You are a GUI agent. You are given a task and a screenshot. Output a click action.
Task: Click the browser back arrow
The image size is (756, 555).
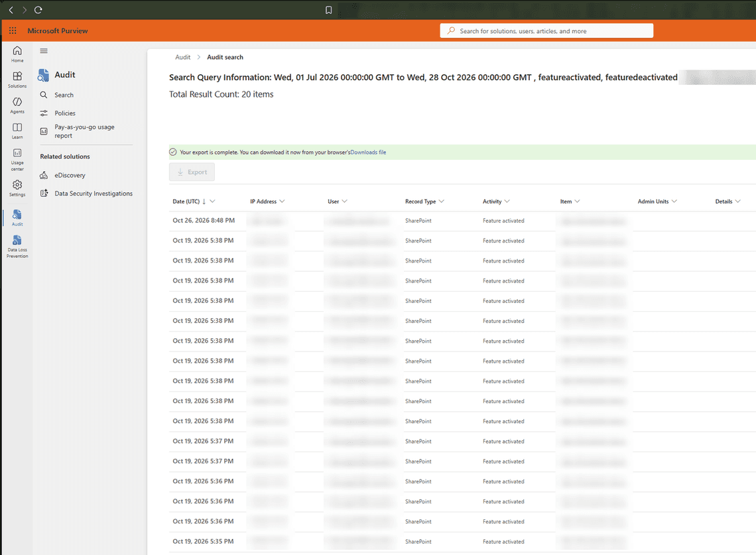click(x=11, y=10)
